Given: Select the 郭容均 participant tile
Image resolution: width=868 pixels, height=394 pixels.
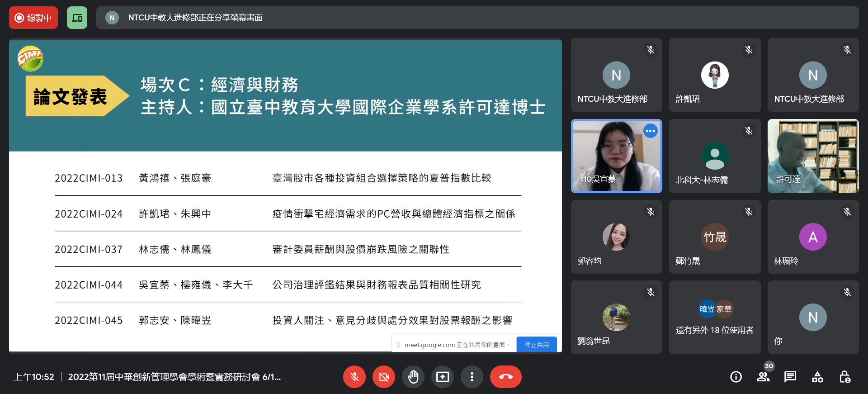Looking at the screenshot, I should point(616,237).
